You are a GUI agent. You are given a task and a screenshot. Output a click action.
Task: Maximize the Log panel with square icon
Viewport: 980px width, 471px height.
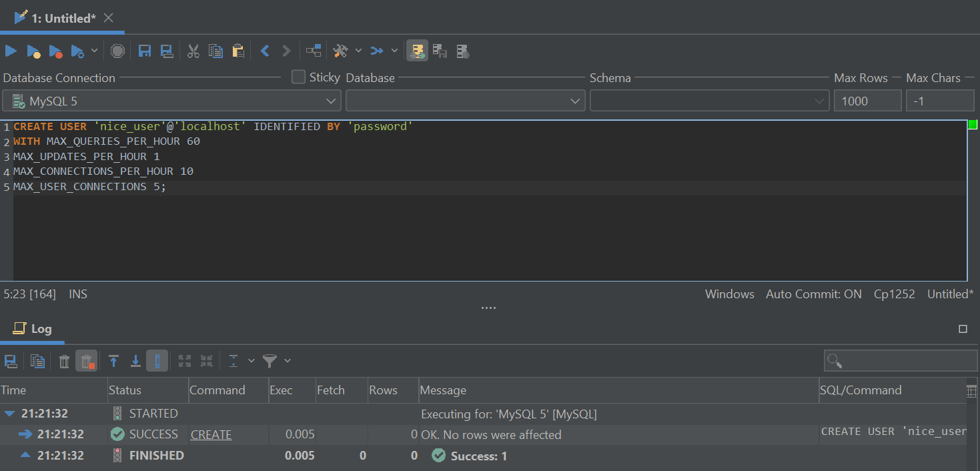pos(963,329)
